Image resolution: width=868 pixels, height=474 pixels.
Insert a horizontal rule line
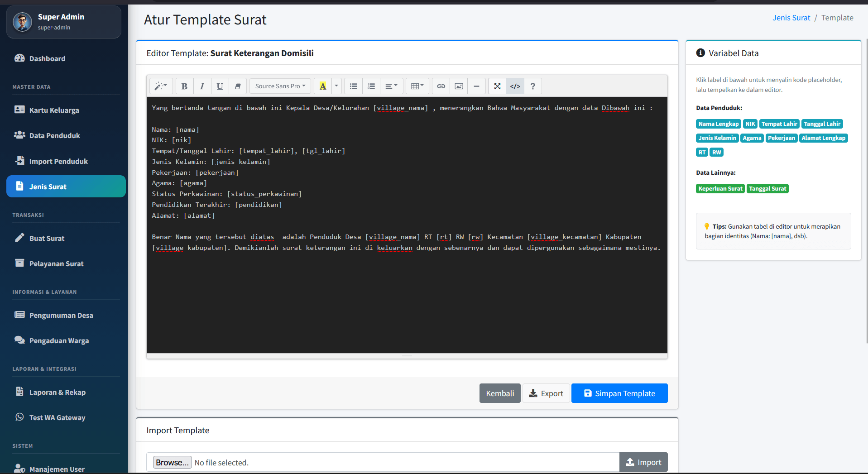[x=476, y=86]
